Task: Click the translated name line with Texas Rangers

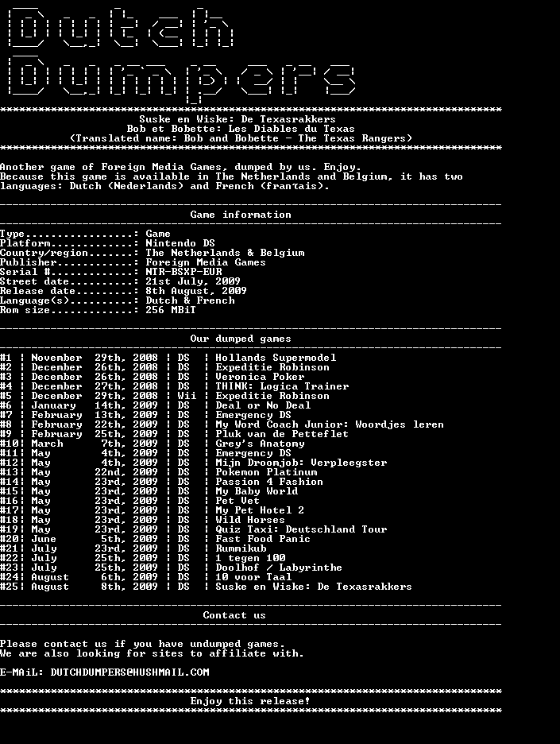Action: pos(241,138)
